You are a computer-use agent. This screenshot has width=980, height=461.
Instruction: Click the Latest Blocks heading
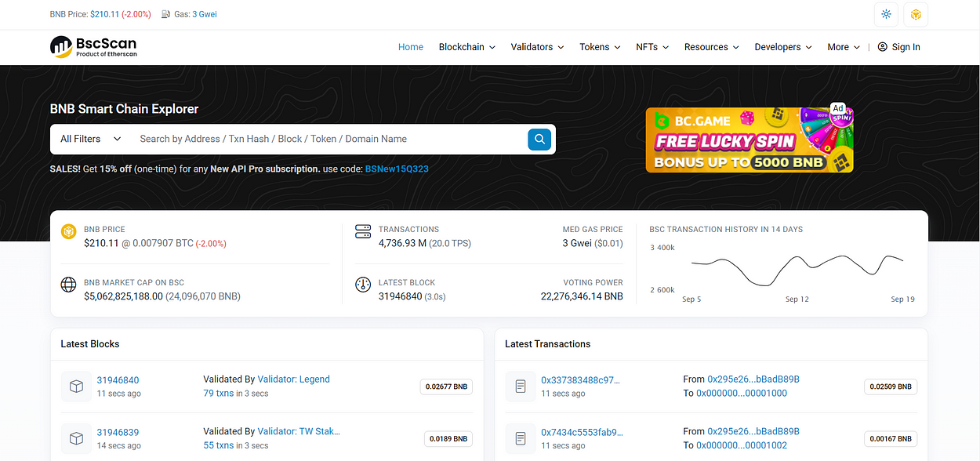click(90, 344)
